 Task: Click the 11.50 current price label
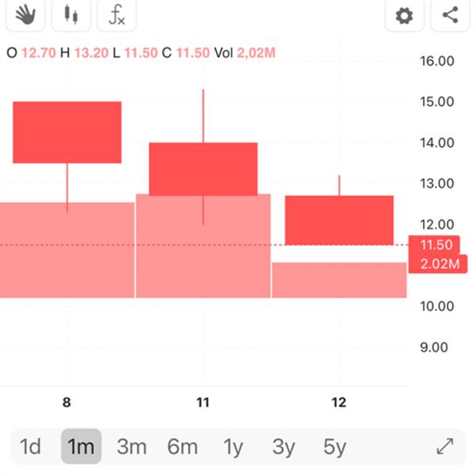pos(435,244)
